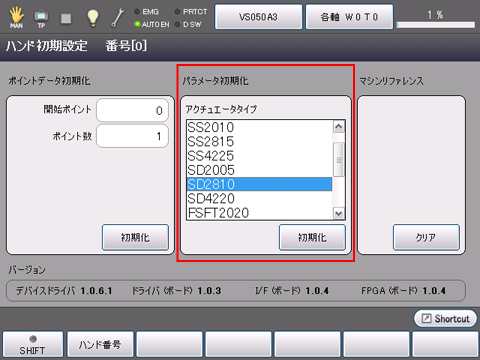Click the wrench tool icon

pyautogui.click(x=117, y=18)
